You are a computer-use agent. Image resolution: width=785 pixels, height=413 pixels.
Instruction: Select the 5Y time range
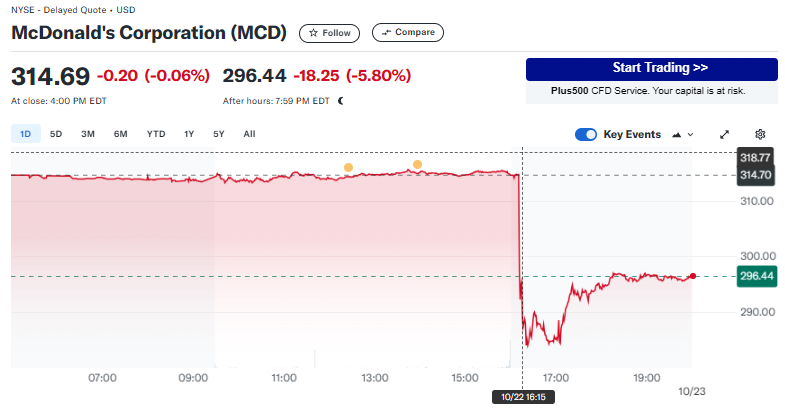[x=218, y=134]
